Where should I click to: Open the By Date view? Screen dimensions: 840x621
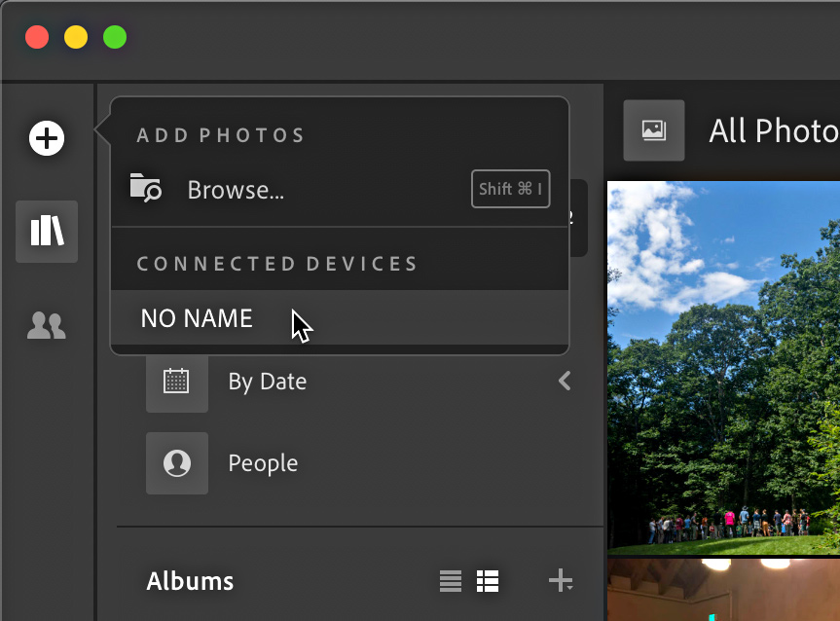[268, 382]
